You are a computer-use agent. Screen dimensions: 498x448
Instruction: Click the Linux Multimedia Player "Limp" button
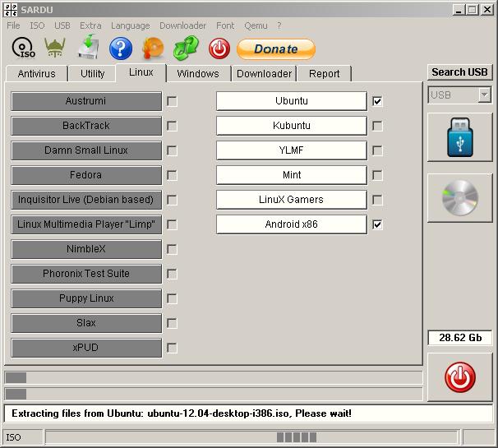point(86,224)
